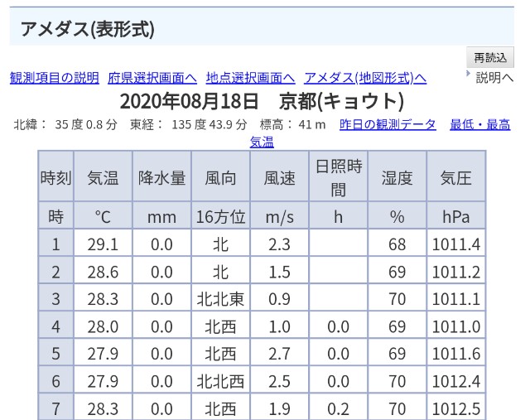Click the 北緯: 35 度 0.8 分 text

(65, 125)
